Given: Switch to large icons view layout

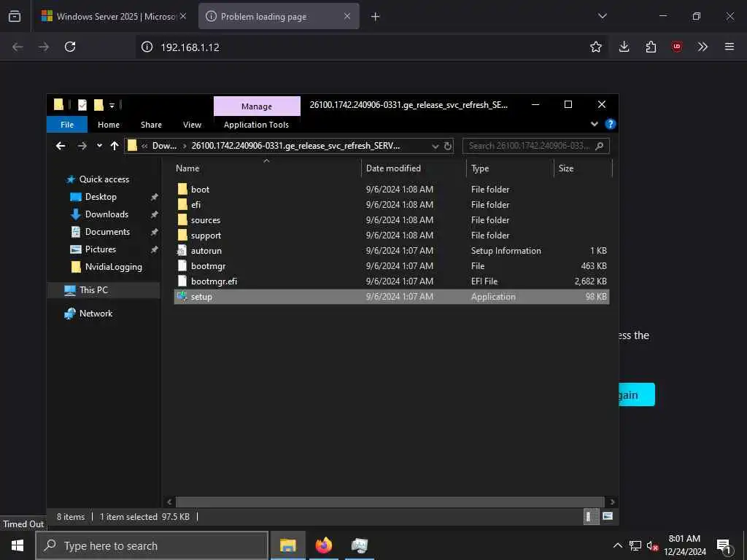Looking at the screenshot, I should coord(608,517).
